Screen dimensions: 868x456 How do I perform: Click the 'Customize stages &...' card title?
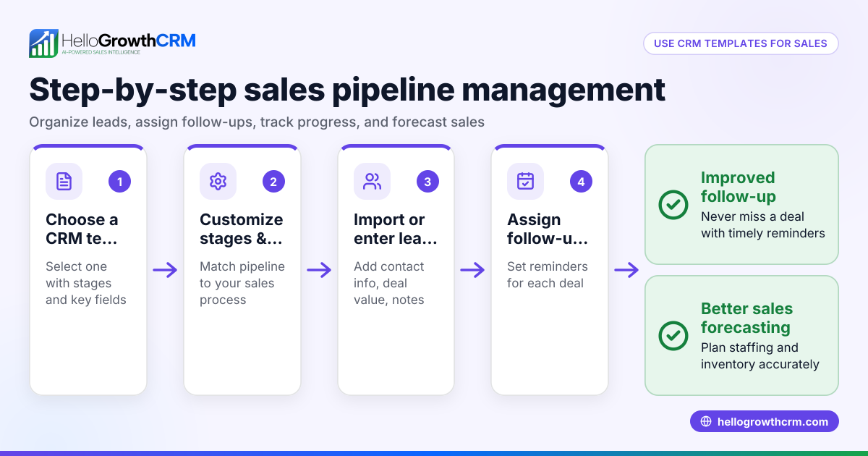click(x=242, y=229)
